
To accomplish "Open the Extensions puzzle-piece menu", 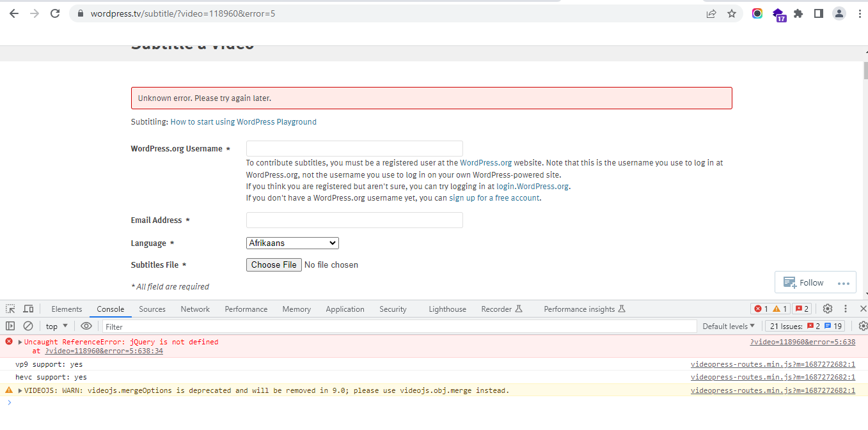I will point(798,13).
